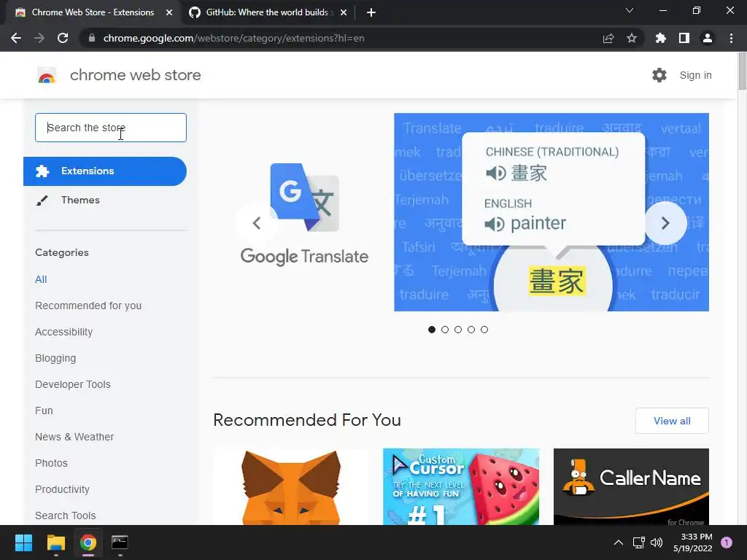This screenshot has height=560, width=747.
Task: Select the first carousel dot
Action: coord(432,330)
